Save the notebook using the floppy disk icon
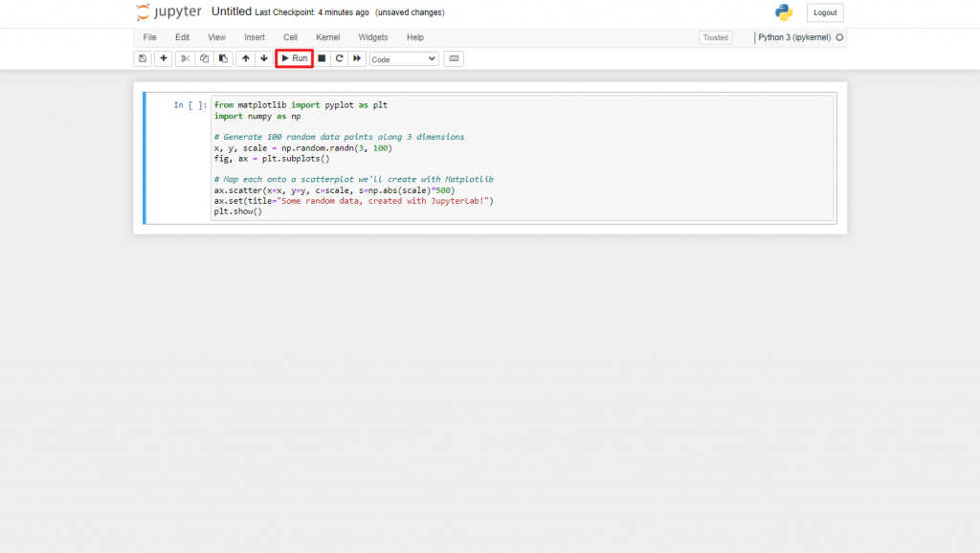 pos(142,58)
